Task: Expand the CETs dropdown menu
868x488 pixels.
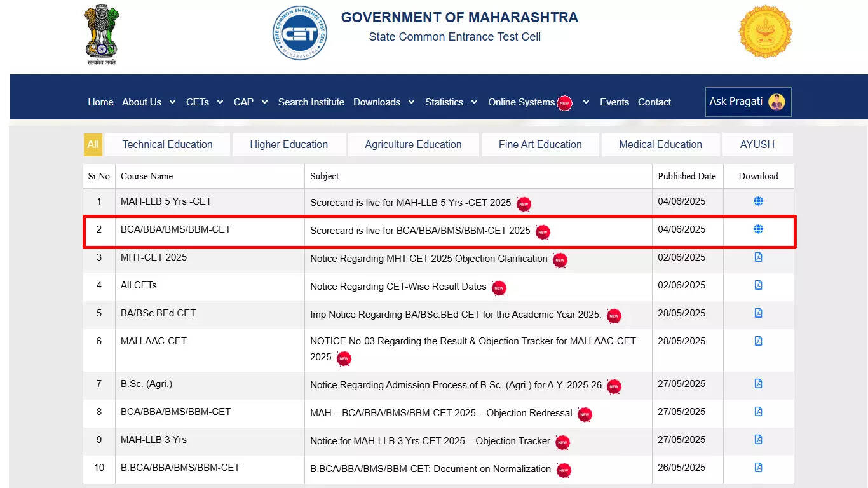Action: click(x=204, y=102)
